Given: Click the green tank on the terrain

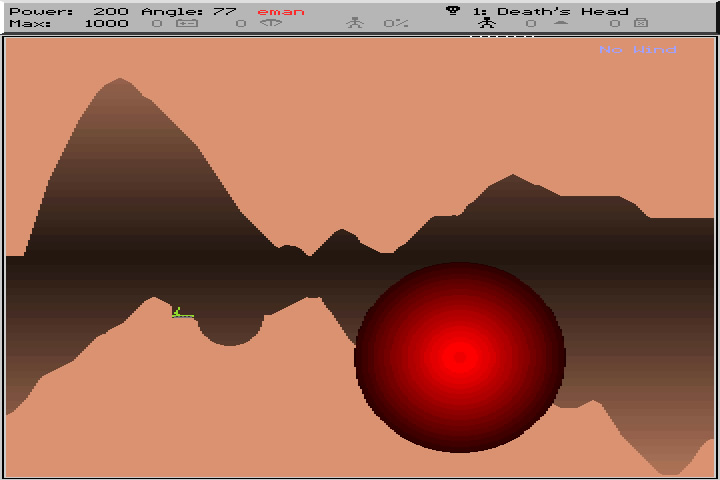Looking at the screenshot, I should pos(183,313).
